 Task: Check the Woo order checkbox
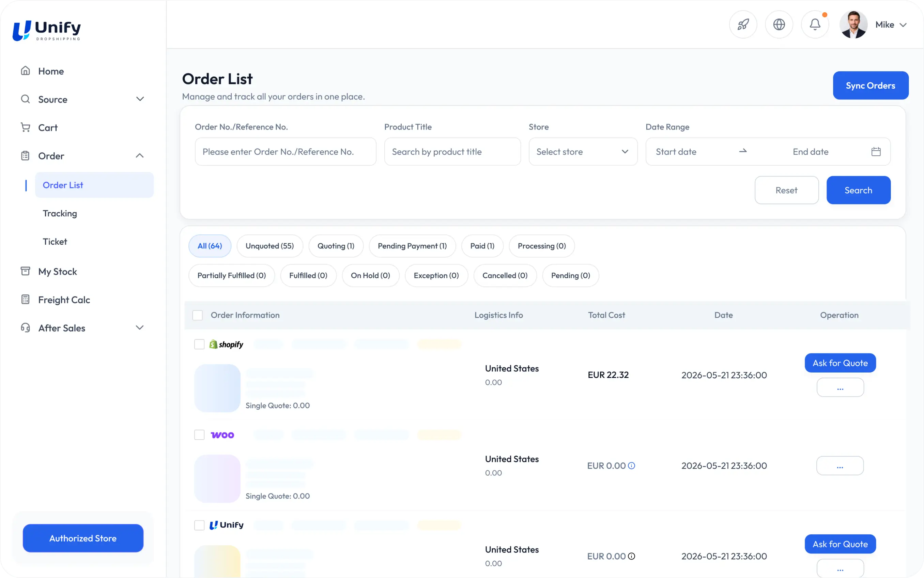pos(199,435)
